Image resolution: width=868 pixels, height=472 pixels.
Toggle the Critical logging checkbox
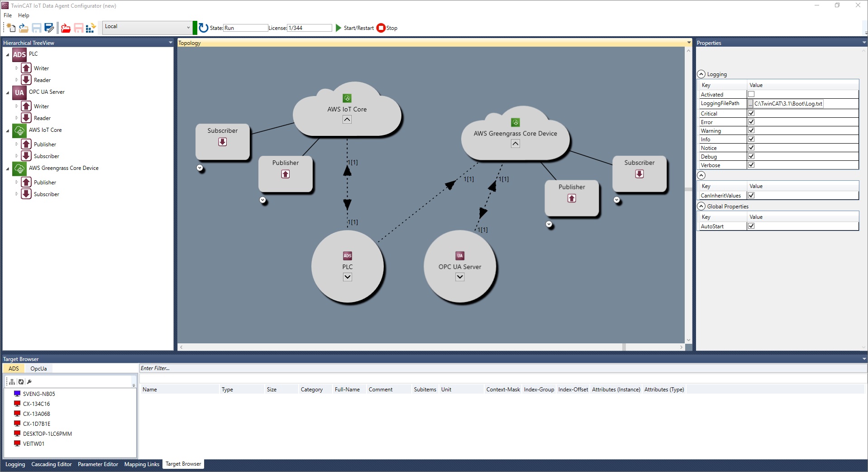point(751,113)
